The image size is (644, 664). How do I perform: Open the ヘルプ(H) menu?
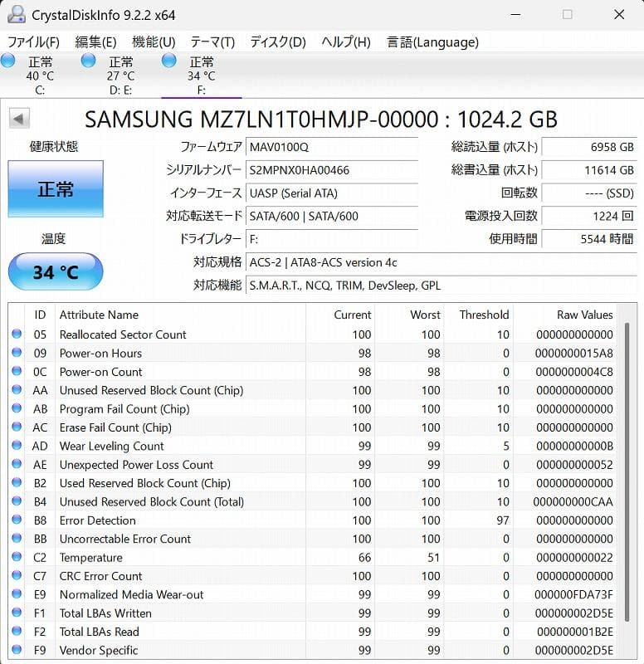pos(346,42)
